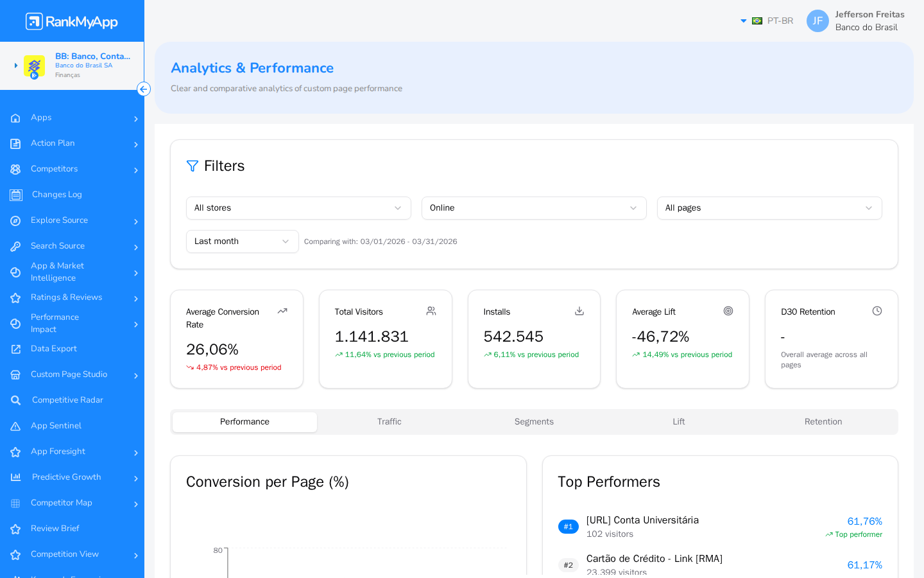The height and width of the screenshot is (578, 924).
Task: Expand the Explore Source chevron
Action: coord(136,222)
